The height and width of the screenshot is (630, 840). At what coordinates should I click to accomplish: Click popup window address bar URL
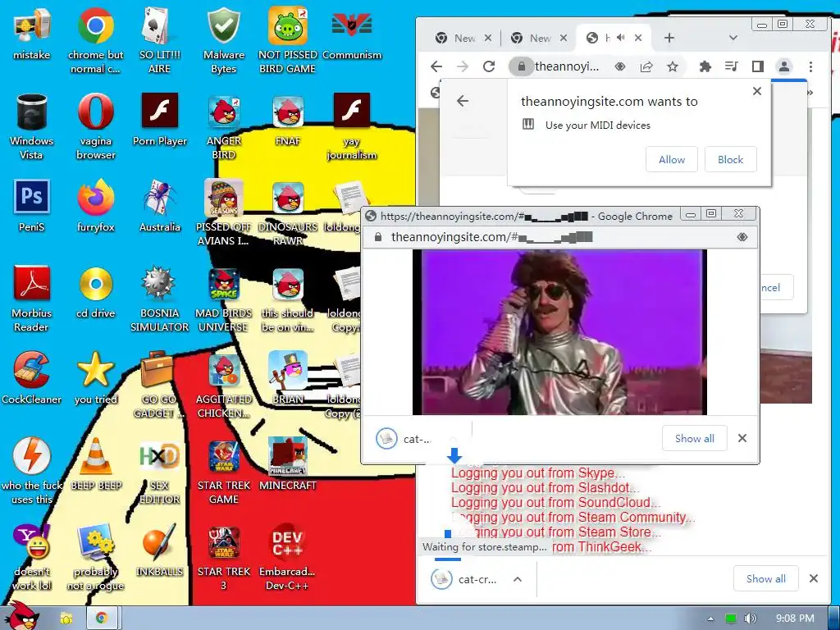[x=492, y=237]
